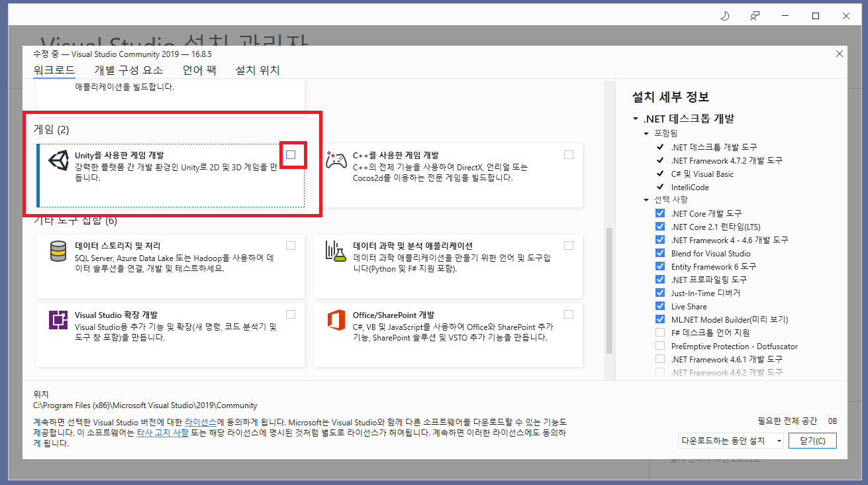Viewport: 868px width, 485px height.
Task: Click the Office/SharePoint development icon
Action: coord(336,320)
